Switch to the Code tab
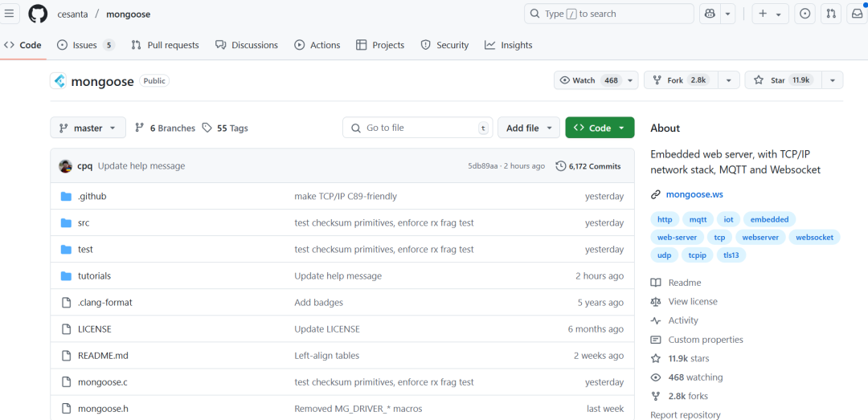The height and width of the screenshot is (420, 868). 23,46
